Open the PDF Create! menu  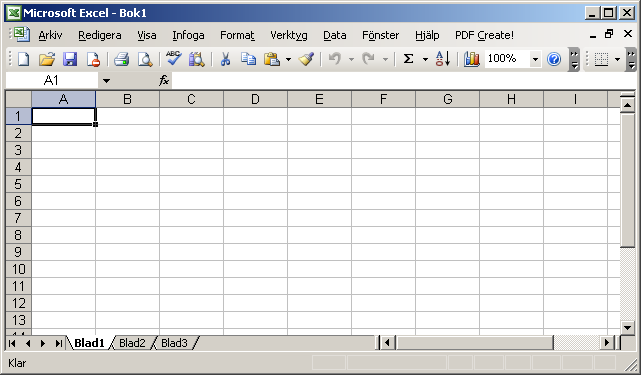(x=484, y=36)
